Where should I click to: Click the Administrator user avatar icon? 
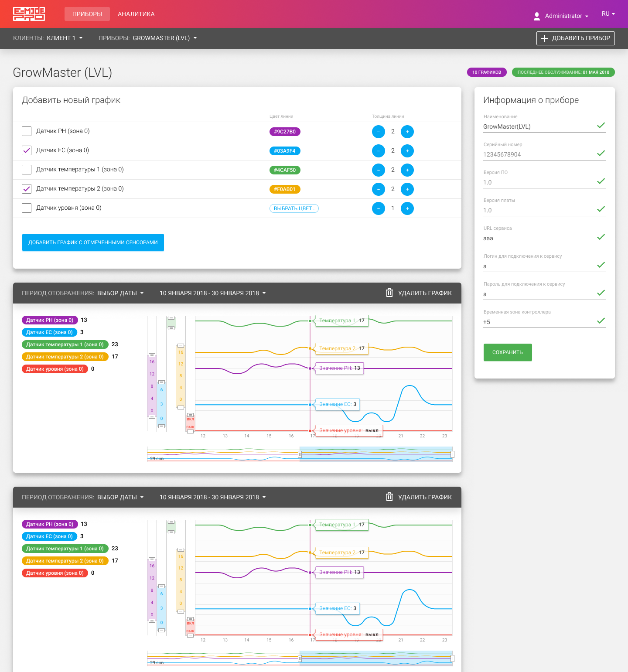tap(537, 16)
